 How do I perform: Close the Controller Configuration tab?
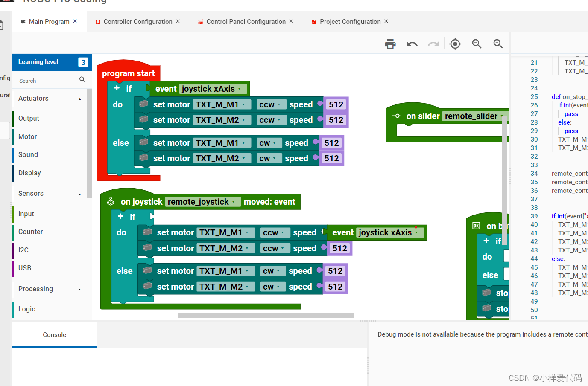[x=178, y=21]
